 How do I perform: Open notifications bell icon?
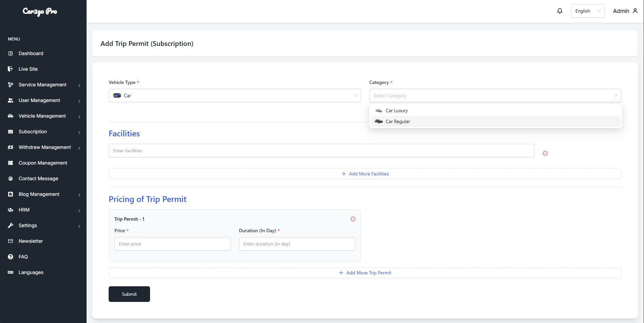560,11
